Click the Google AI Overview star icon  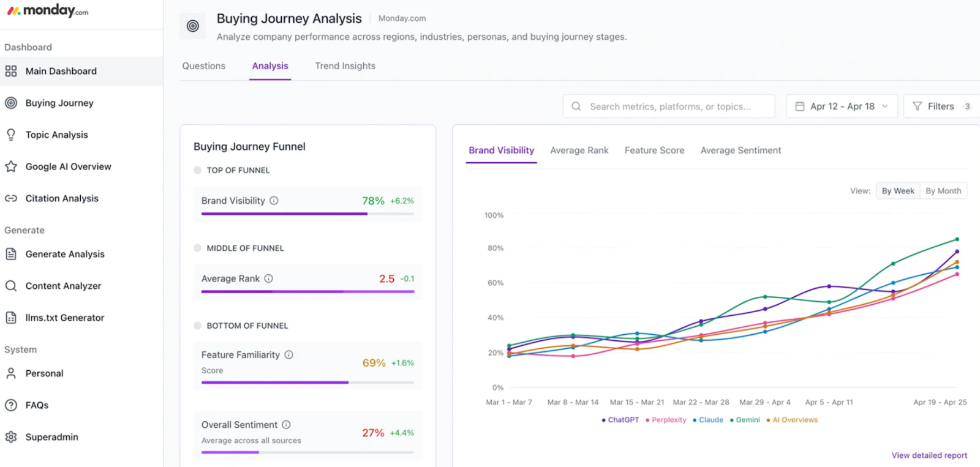coord(11,166)
